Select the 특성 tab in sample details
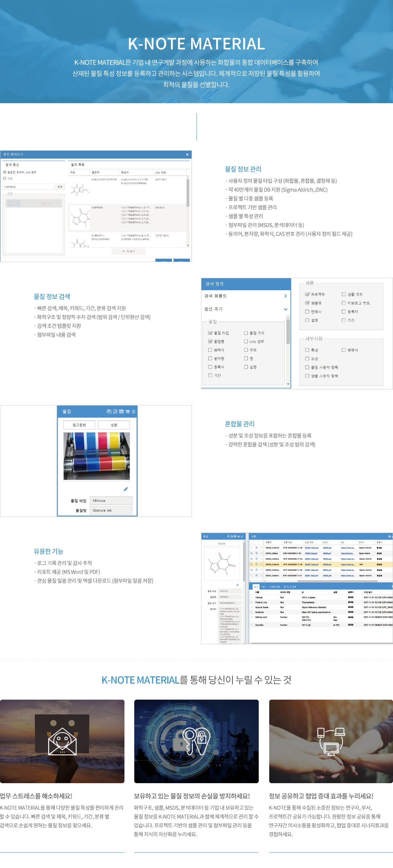The width and height of the screenshot is (393, 868). click(x=256, y=587)
